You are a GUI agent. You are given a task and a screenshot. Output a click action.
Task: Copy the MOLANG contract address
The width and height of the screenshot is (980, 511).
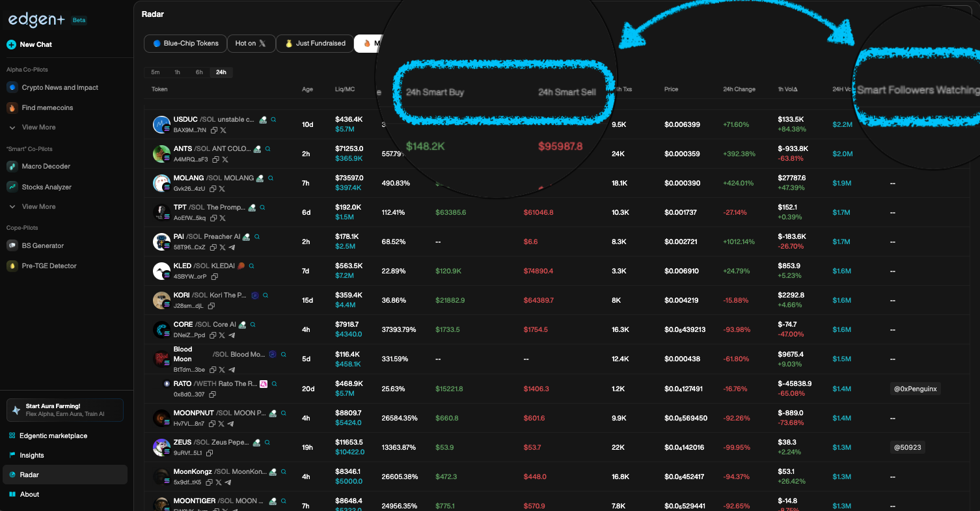[x=213, y=187]
